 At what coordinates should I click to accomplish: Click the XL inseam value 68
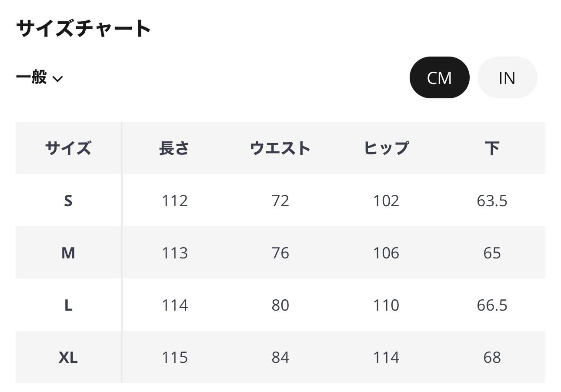(492, 357)
